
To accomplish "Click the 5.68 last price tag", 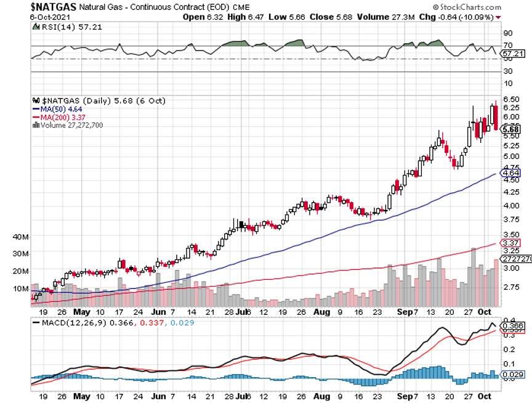I will click(x=512, y=129).
